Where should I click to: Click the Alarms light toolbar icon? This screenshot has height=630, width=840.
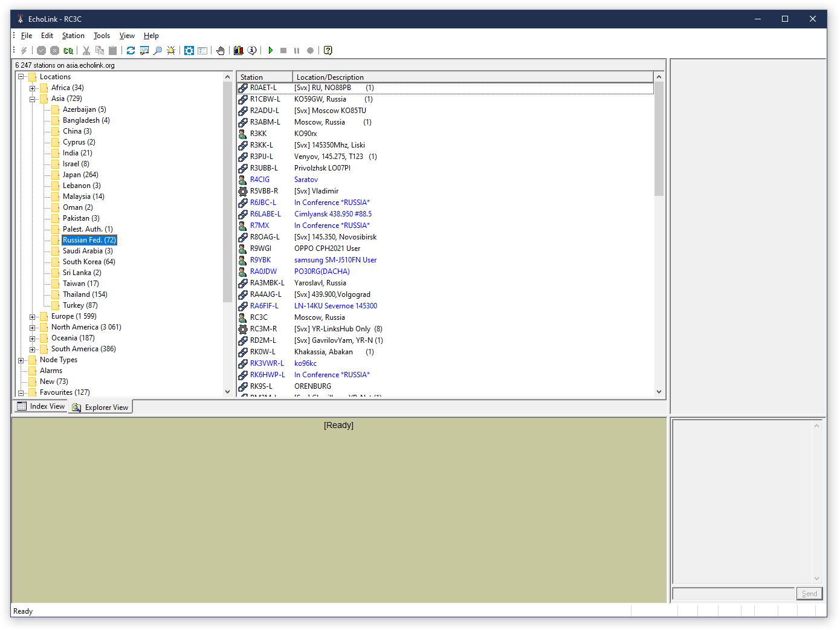tap(171, 51)
